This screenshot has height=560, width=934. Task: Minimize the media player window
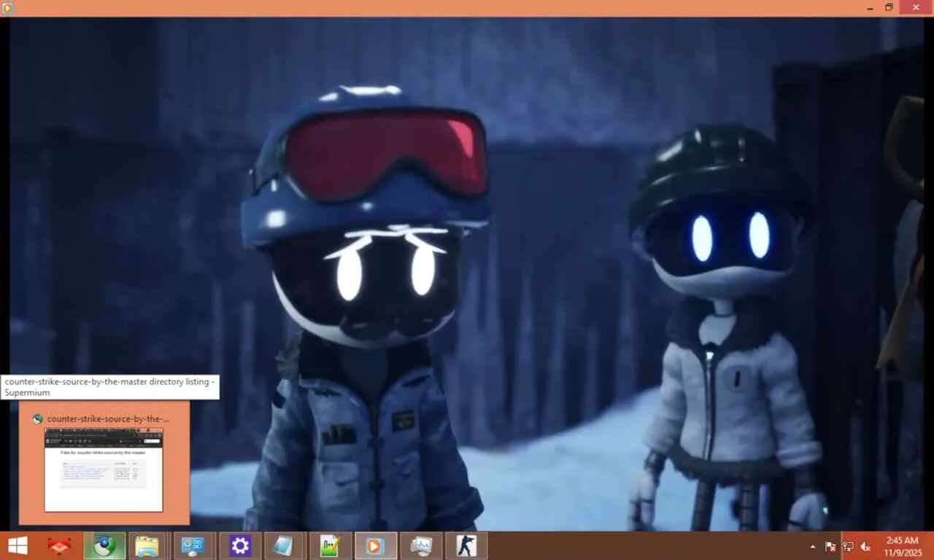point(870,7)
